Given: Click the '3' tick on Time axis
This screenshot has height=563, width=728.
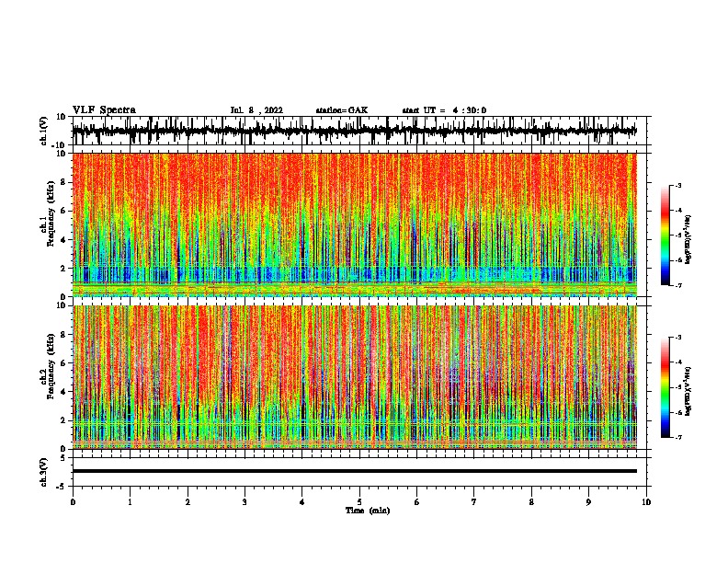Looking at the screenshot, I should (x=245, y=502).
